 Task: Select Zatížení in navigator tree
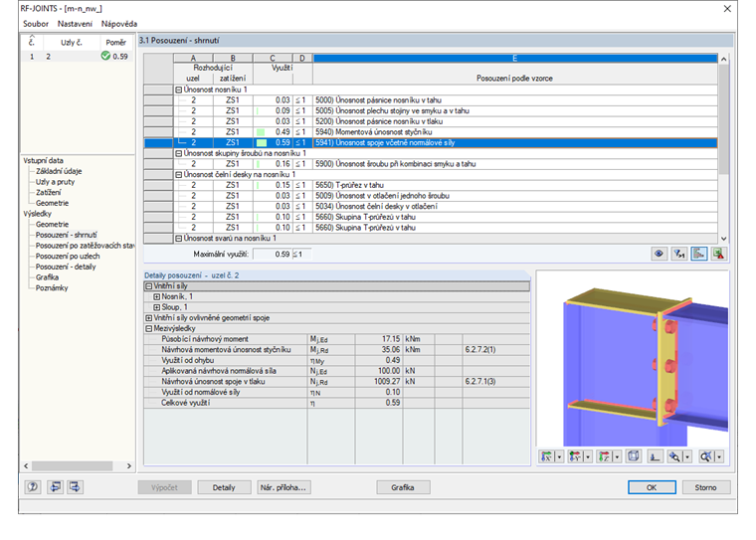(x=48, y=192)
